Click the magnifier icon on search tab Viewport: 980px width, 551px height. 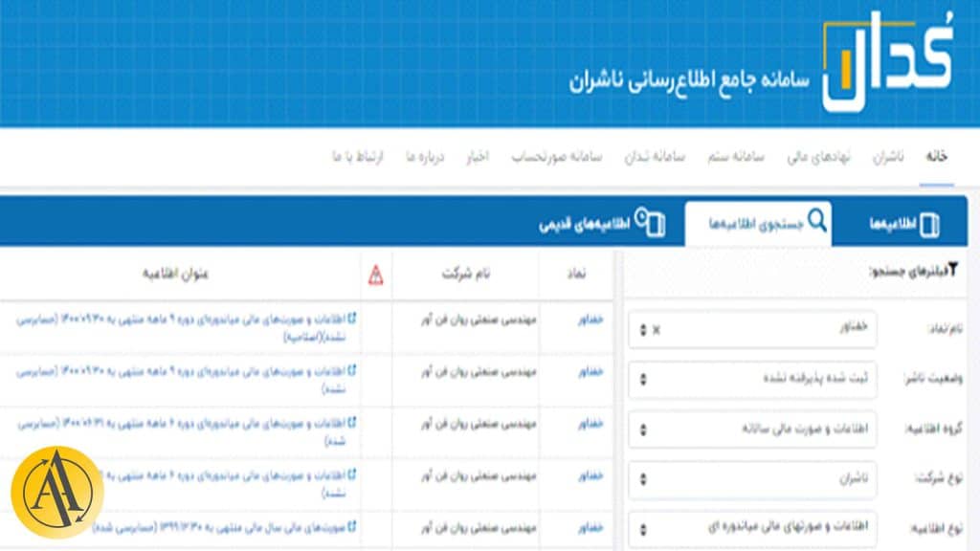(817, 220)
